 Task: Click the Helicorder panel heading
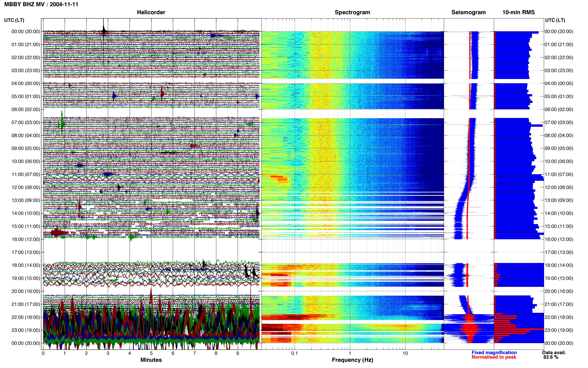coord(151,12)
